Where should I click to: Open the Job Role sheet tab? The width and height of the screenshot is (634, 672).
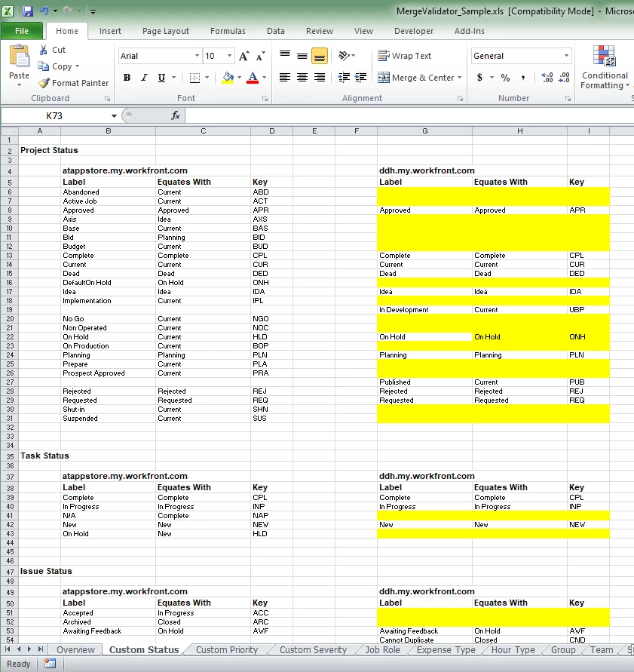point(382,649)
